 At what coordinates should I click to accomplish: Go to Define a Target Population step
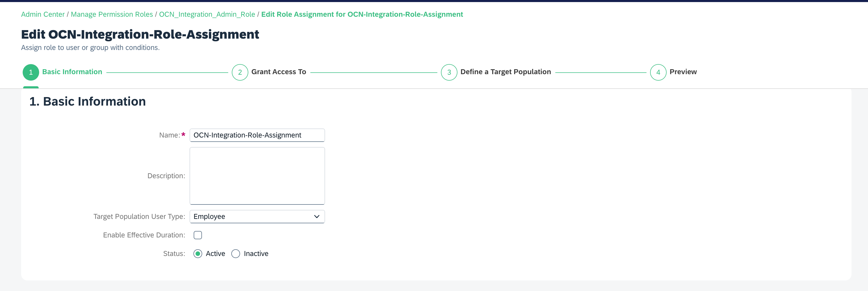coord(505,72)
